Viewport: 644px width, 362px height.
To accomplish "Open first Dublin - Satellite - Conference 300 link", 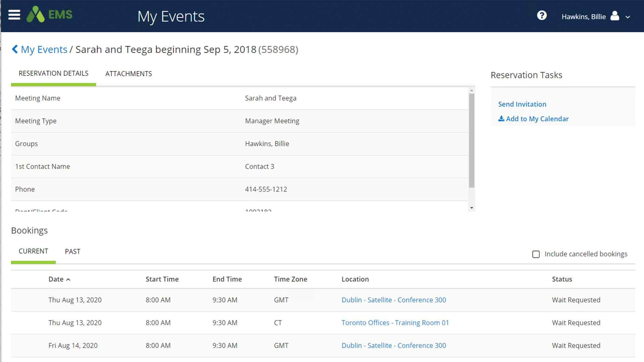I will pos(393,300).
